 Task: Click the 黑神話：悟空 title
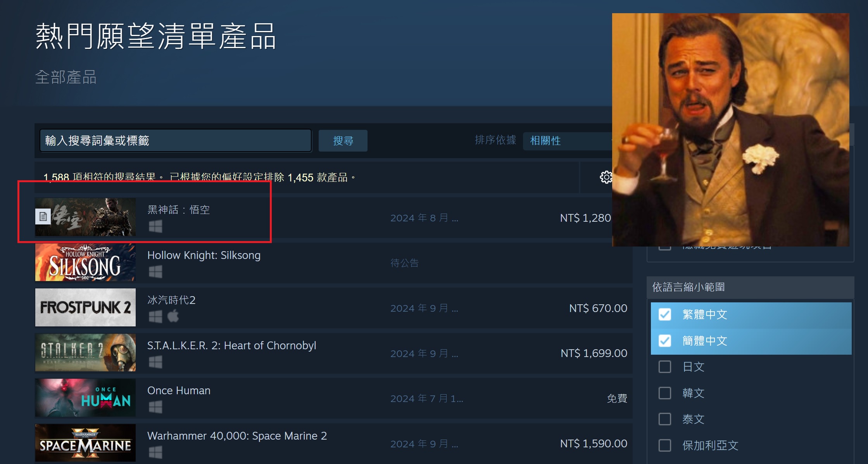click(x=179, y=210)
